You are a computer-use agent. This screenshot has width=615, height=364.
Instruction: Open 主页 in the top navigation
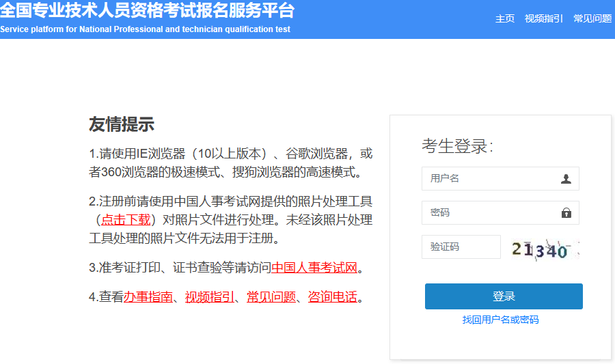[504, 18]
